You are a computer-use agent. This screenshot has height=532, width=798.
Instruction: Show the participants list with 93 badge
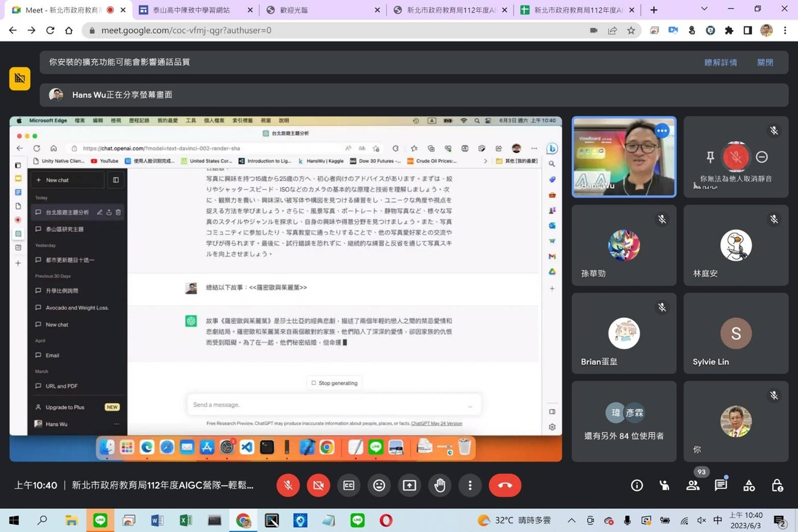pyautogui.click(x=693, y=484)
